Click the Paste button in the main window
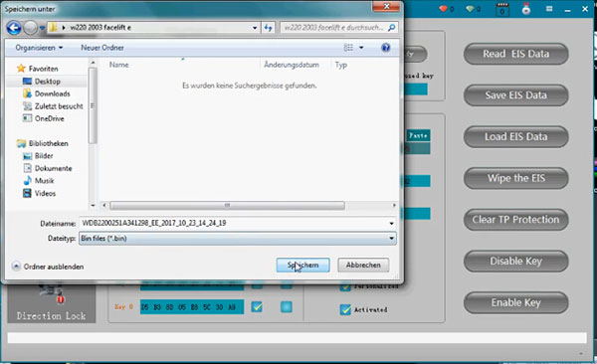This screenshot has height=364, width=597. click(x=418, y=135)
